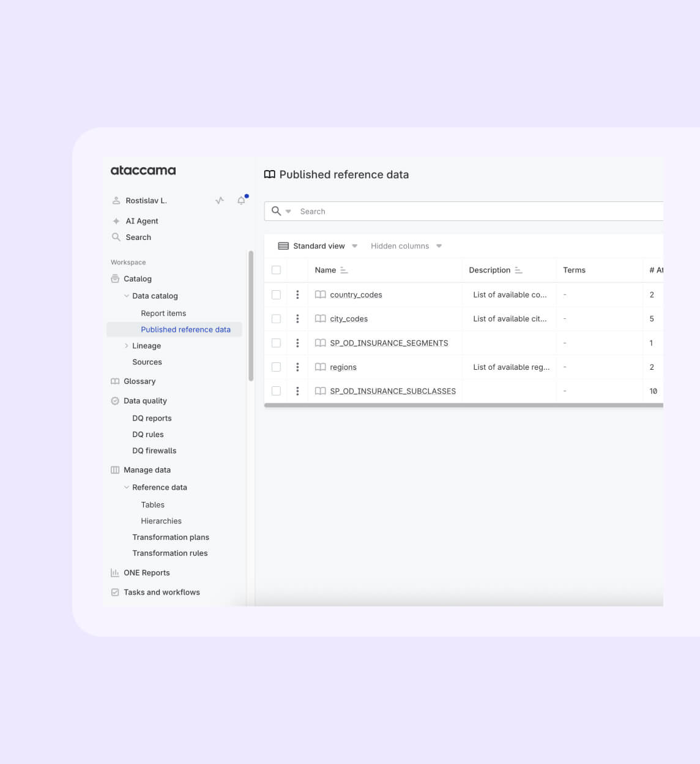Collapse the Reference data tree node
700x764 pixels.
127,487
